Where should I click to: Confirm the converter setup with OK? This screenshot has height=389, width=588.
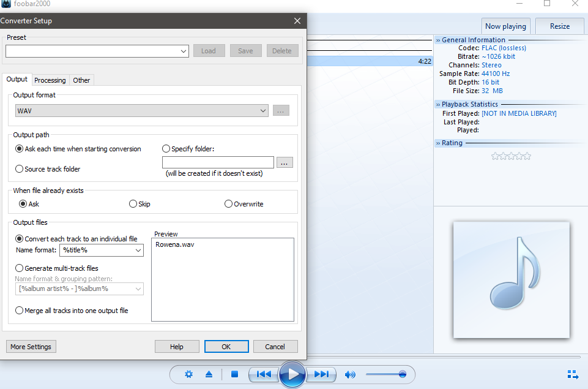click(x=226, y=347)
